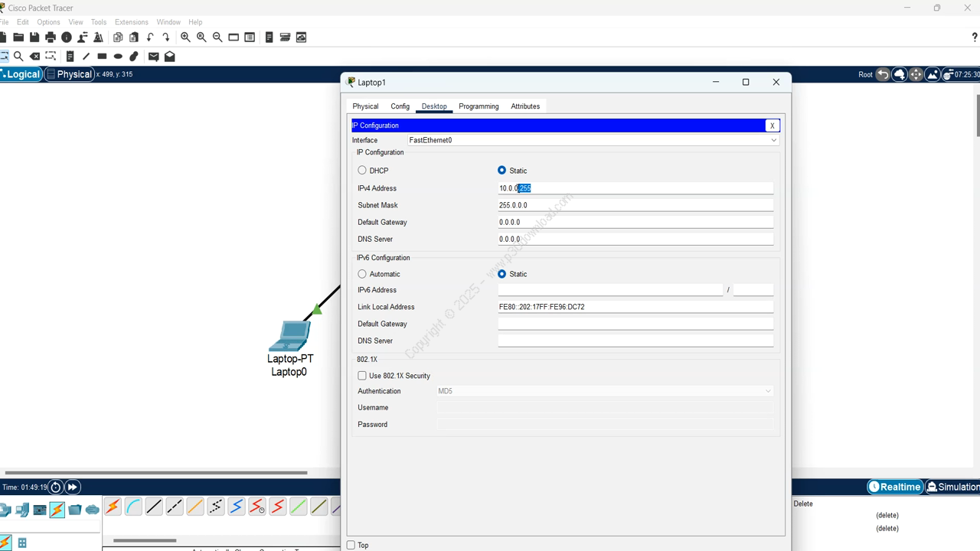Screen dimensions: 980x551
Task: Open the Physical tab in Laptop1
Action: click(x=365, y=106)
